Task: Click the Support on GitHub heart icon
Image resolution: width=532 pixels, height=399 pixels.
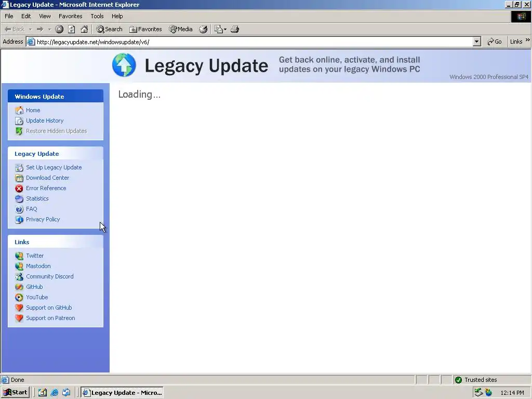Action: (19, 308)
